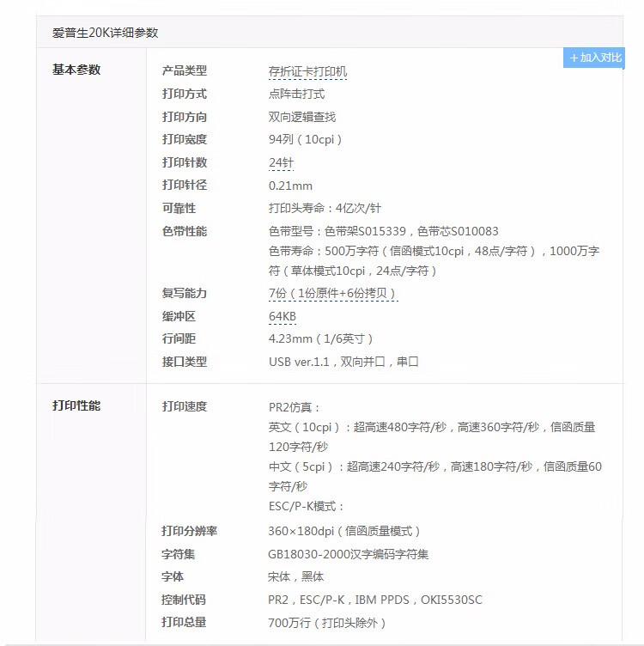644x646 pixels.
Task: Select the 打印分辨率 row label
Action: (x=189, y=531)
